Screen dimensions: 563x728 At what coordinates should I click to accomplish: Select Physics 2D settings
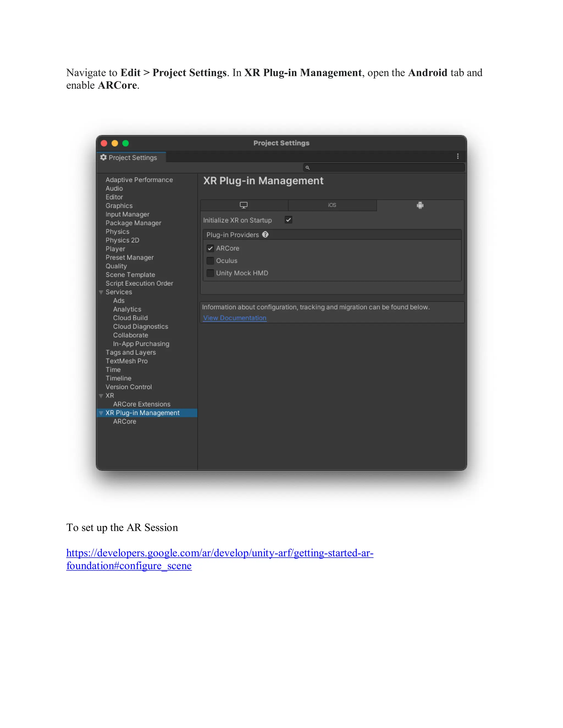tap(122, 240)
